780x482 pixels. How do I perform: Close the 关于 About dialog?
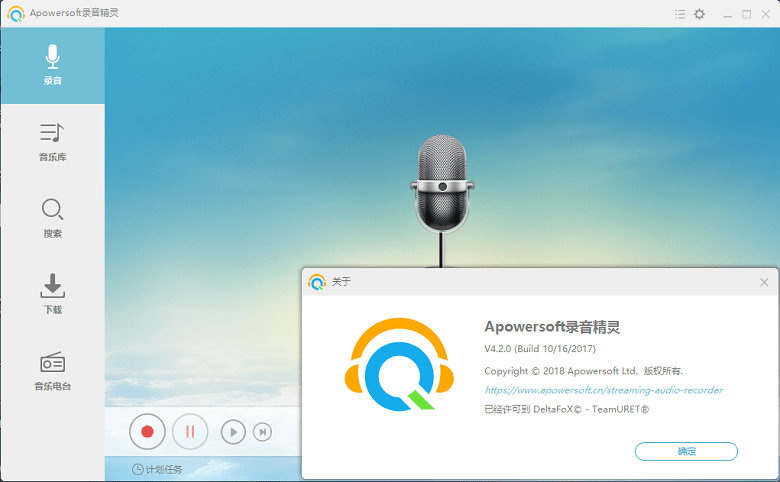764,283
